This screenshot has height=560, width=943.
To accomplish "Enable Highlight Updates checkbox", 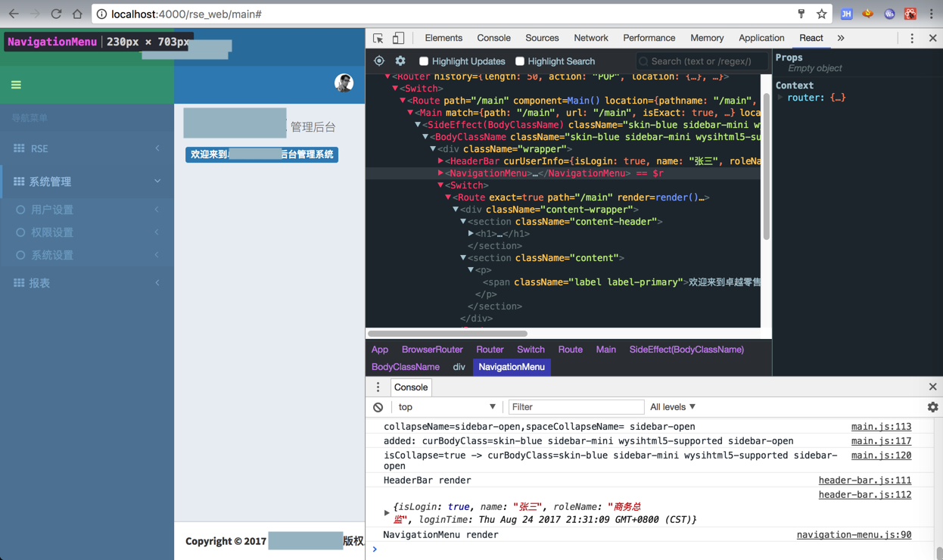I will (x=424, y=61).
